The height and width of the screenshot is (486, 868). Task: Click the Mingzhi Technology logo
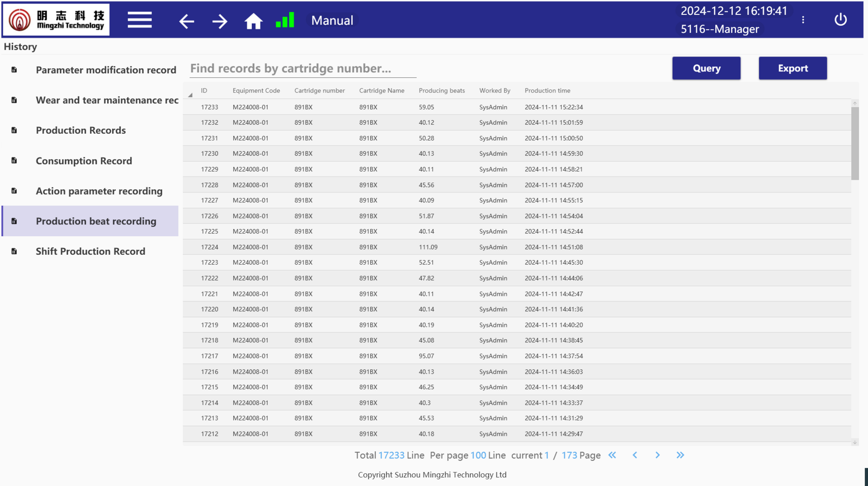[56, 20]
